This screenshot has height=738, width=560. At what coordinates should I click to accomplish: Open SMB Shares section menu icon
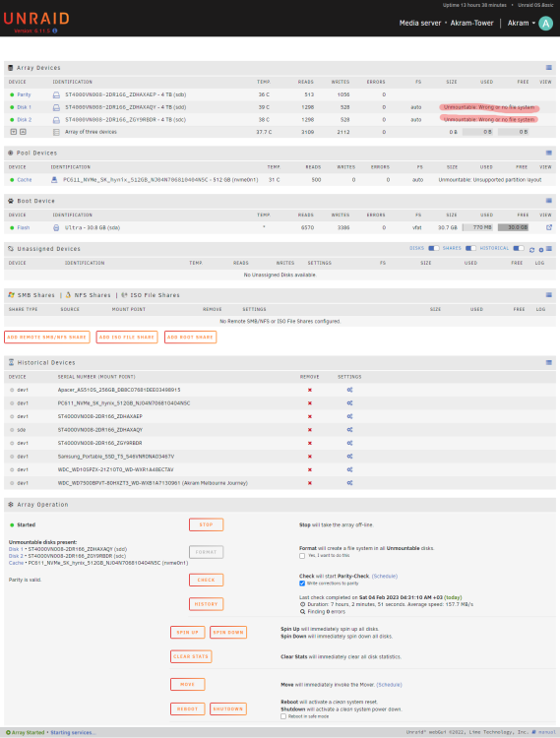point(549,295)
